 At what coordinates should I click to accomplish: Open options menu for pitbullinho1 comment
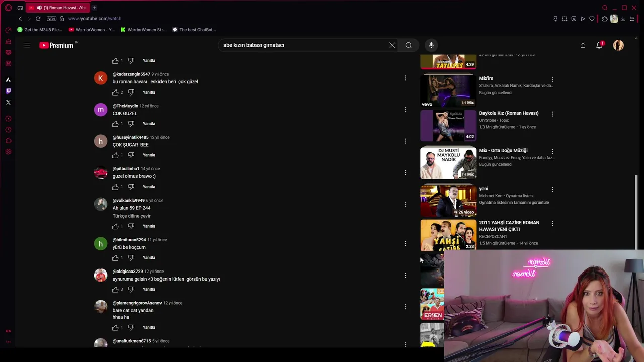[x=406, y=172]
